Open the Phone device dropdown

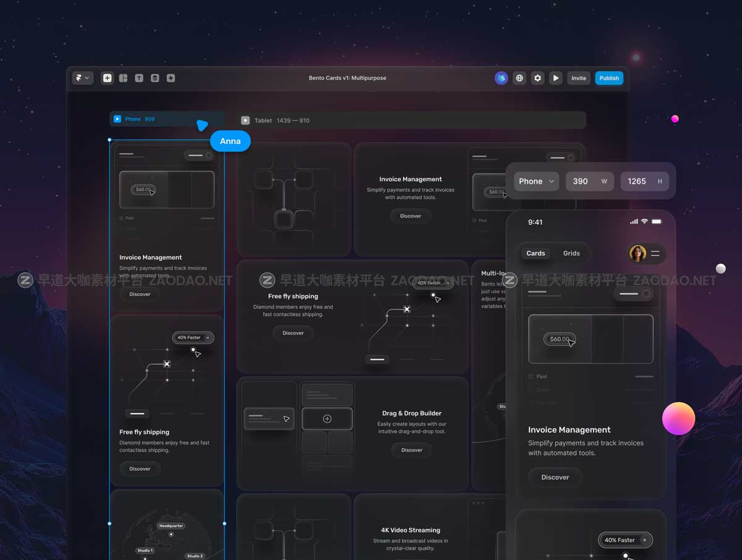536,181
